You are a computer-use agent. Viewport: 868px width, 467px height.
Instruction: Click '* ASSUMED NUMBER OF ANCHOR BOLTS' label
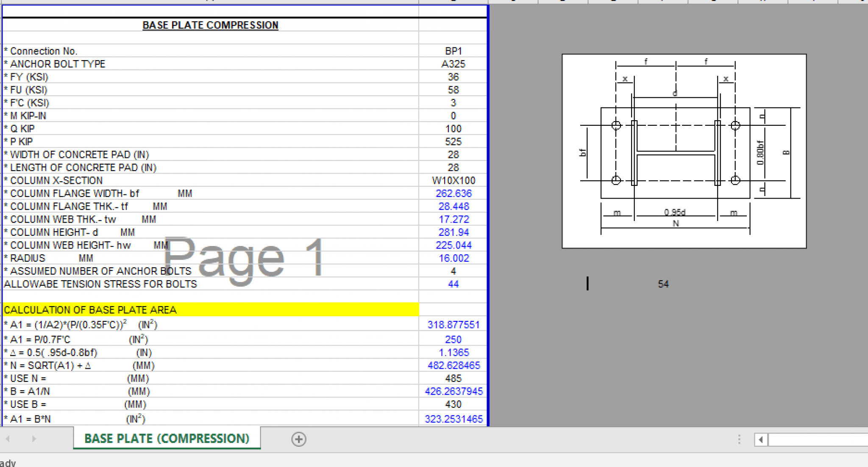(97, 271)
